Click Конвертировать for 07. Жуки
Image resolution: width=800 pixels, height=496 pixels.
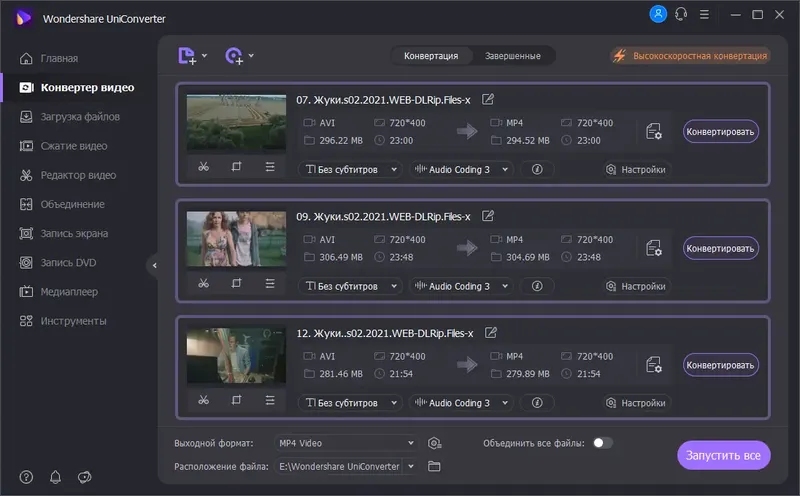click(720, 132)
